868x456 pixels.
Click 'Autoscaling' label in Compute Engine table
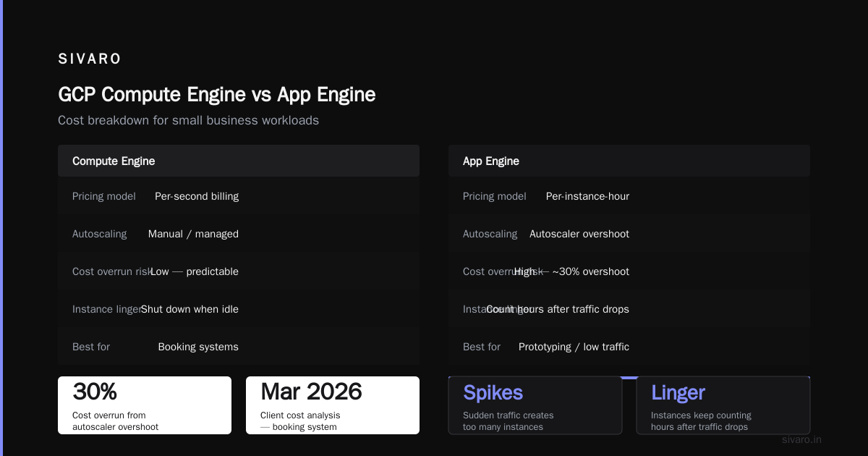[100, 234]
